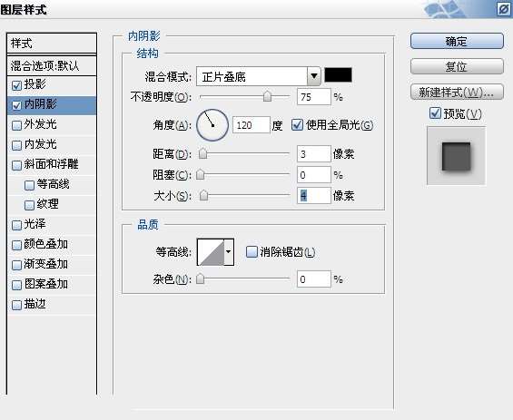513x420 pixels.
Task: Expand the 等高线 contour picker arrow
Action: [x=229, y=252]
